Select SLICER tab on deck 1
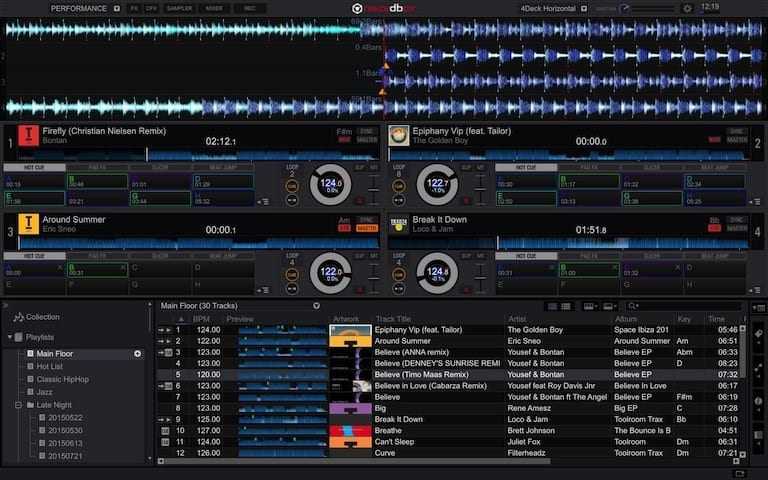Screen dimensions: 768x480 pos(160,168)
